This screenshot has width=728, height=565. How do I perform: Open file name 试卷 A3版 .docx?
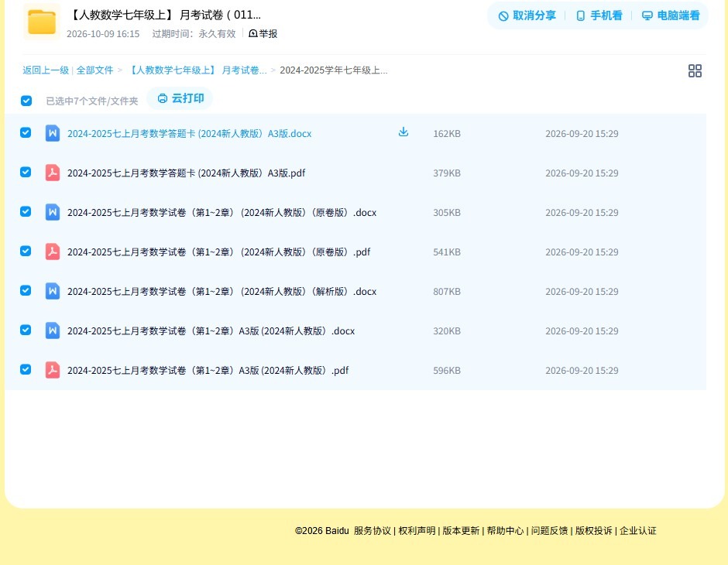coord(211,330)
